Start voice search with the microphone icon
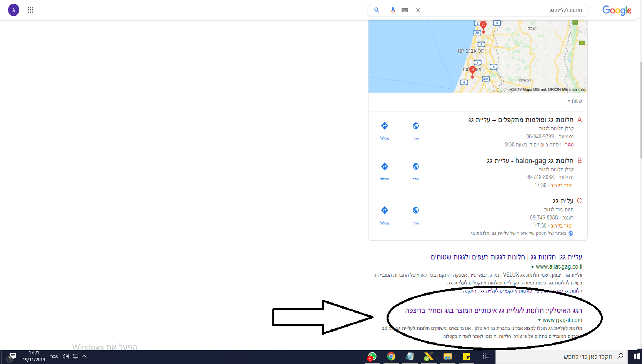 coord(393,10)
